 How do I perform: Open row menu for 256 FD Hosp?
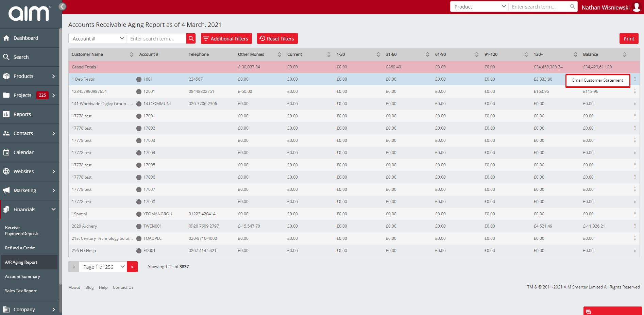635,250
